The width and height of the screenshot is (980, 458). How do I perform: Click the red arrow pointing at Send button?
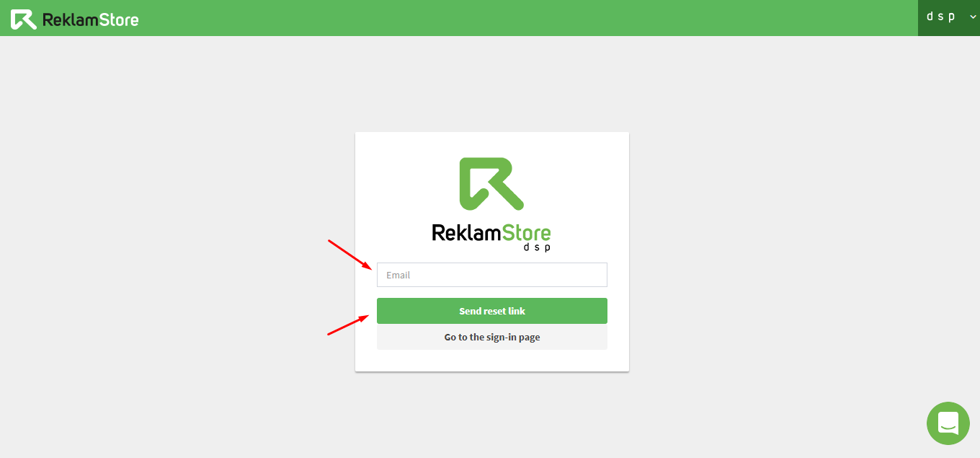pos(349,325)
